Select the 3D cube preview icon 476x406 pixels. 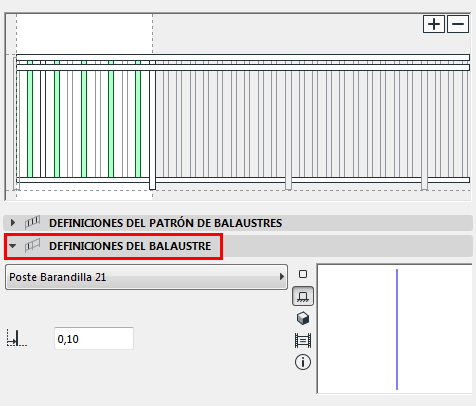coord(303,318)
